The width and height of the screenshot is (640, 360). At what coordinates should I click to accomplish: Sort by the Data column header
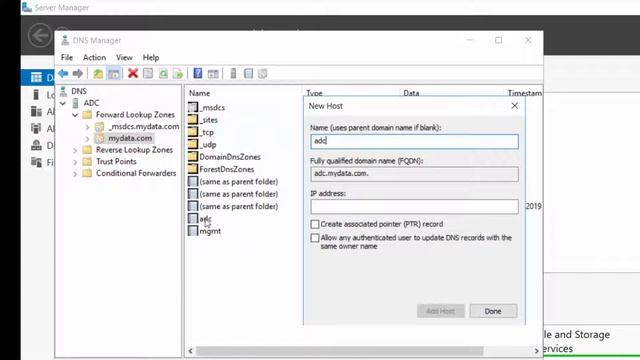click(x=411, y=93)
